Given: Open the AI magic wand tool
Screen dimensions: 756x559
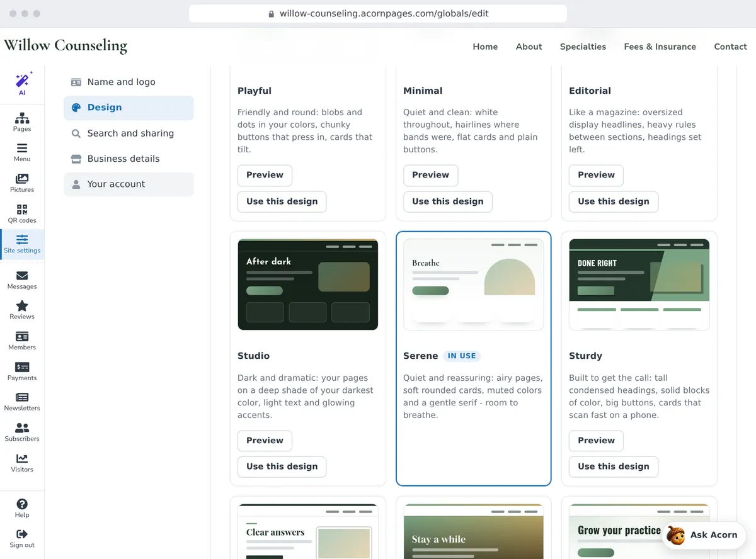Looking at the screenshot, I should pyautogui.click(x=22, y=84).
